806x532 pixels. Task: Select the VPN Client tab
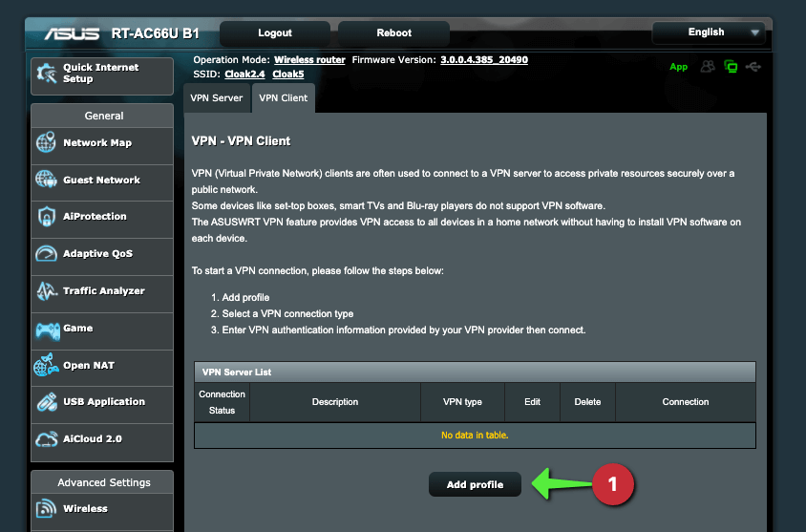pos(284,97)
